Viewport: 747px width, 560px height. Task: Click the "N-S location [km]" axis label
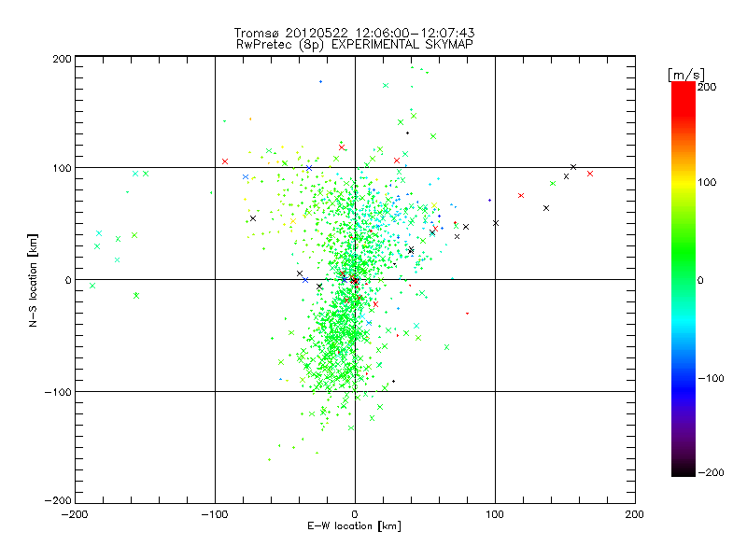click(x=33, y=280)
